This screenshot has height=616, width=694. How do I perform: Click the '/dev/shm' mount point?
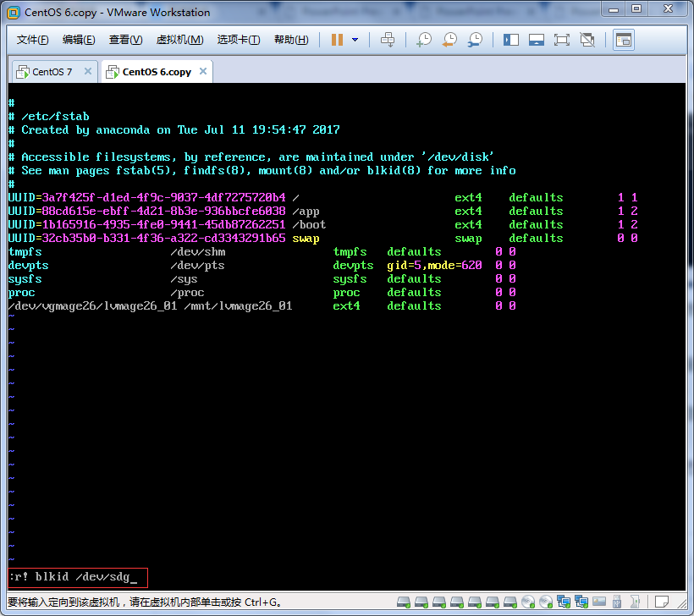click(x=198, y=252)
